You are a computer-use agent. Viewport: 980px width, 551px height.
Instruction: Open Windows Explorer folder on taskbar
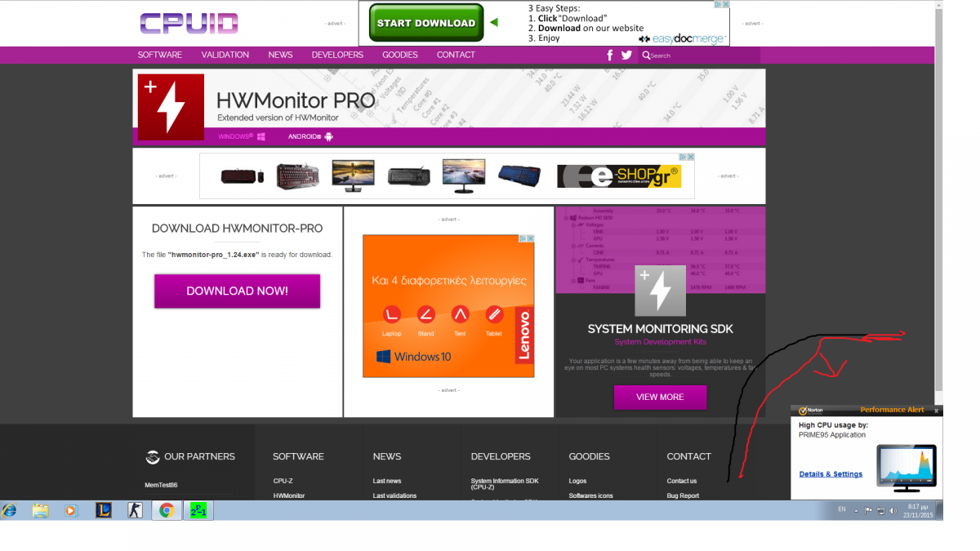tap(40, 511)
